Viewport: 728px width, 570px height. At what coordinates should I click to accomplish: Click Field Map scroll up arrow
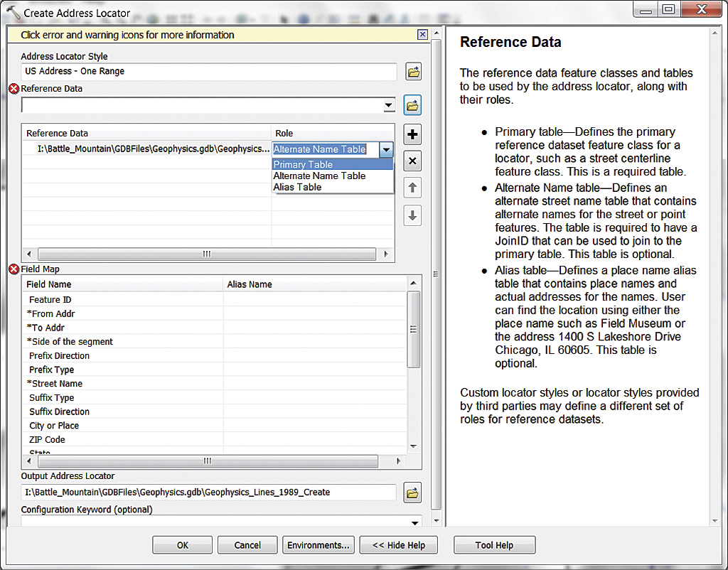point(414,283)
